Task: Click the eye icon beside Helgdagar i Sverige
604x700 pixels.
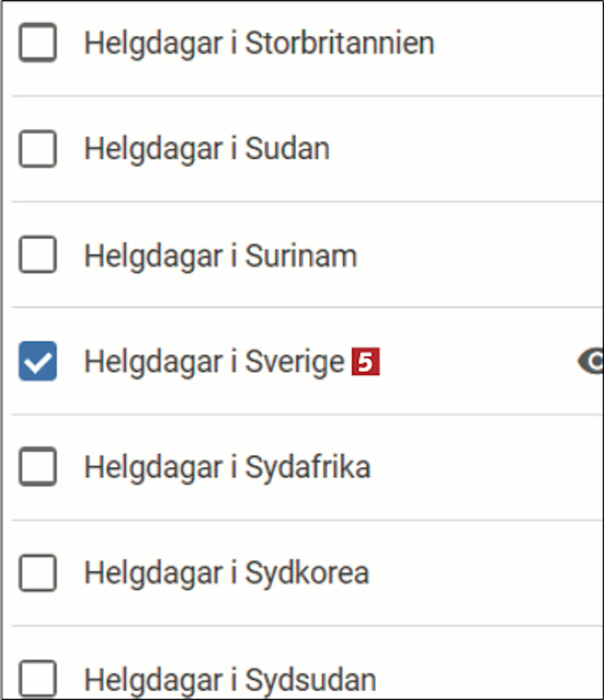Action: click(x=591, y=361)
